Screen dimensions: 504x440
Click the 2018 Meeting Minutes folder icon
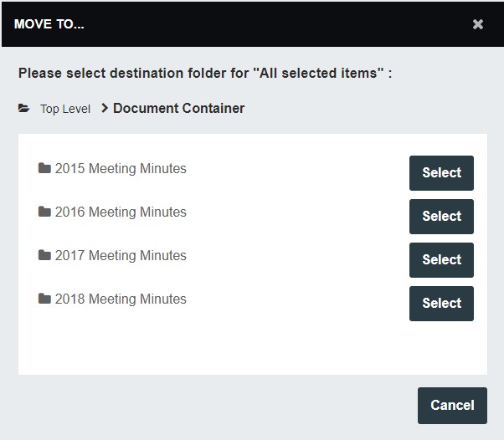[44, 299]
